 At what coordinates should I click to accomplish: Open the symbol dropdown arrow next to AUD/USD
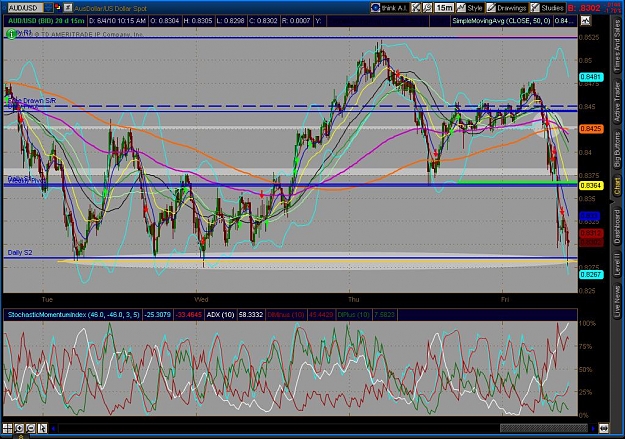[48, 7]
